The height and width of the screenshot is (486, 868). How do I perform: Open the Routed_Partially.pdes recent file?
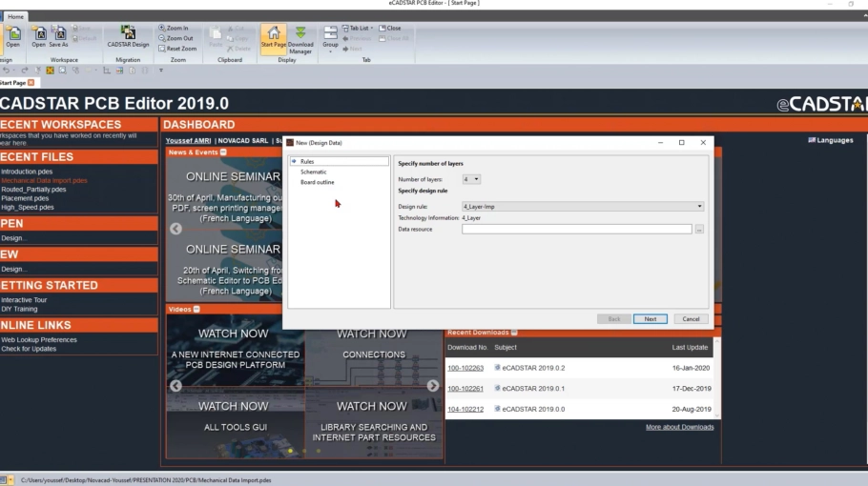click(27, 190)
